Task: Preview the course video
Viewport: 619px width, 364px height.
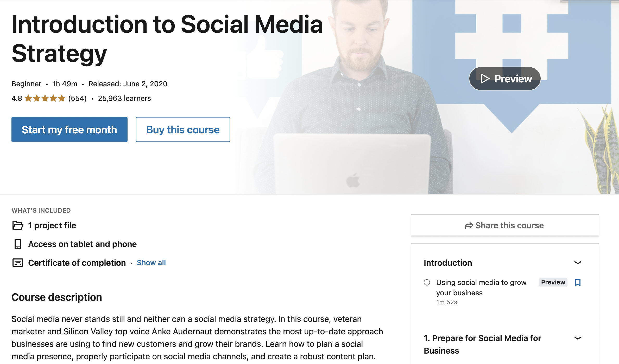Action: click(x=504, y=78)
